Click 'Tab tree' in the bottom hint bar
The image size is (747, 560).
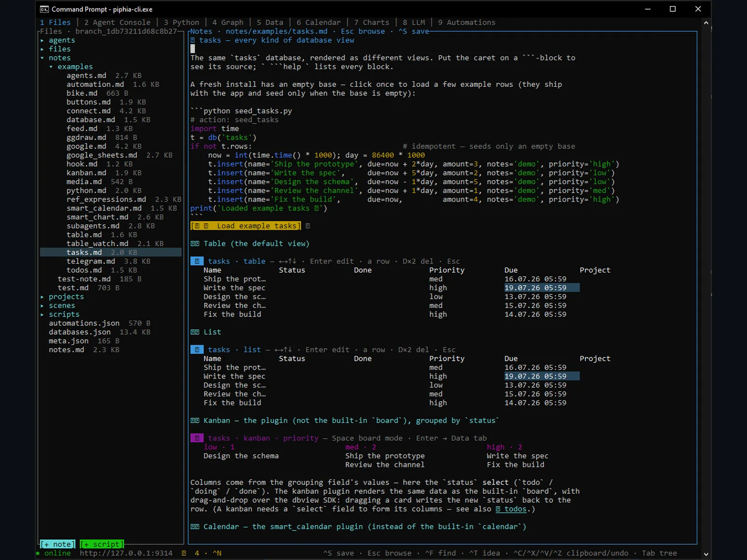point(659,553)
